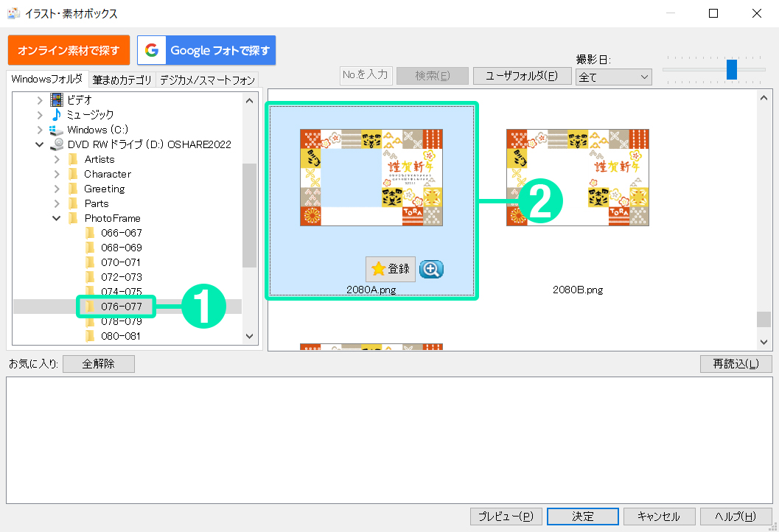
Task: Select the 080-081 folder
Action: 121,336
